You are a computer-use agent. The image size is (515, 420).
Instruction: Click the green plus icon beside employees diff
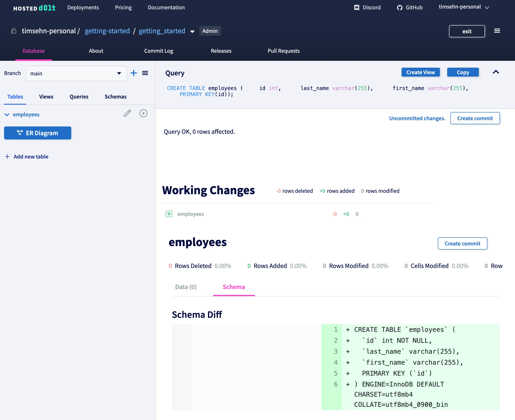coord(169,214)
